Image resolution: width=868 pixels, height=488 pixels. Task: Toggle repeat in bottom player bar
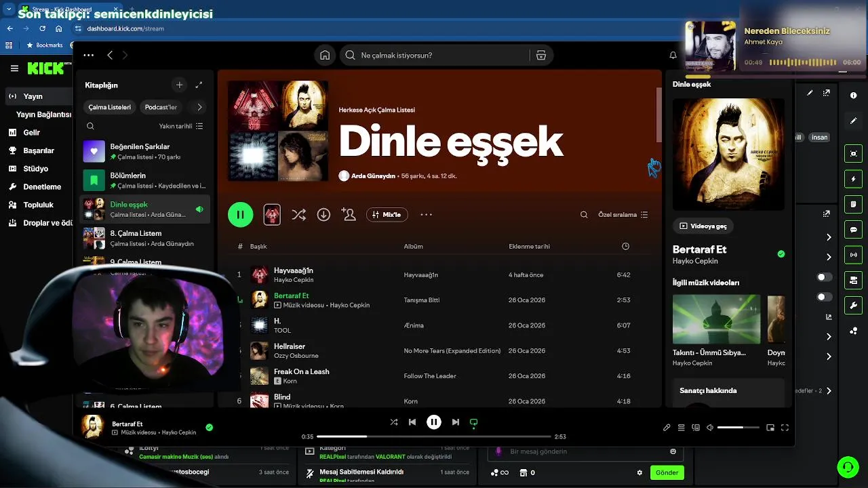(x=474, y=422)
